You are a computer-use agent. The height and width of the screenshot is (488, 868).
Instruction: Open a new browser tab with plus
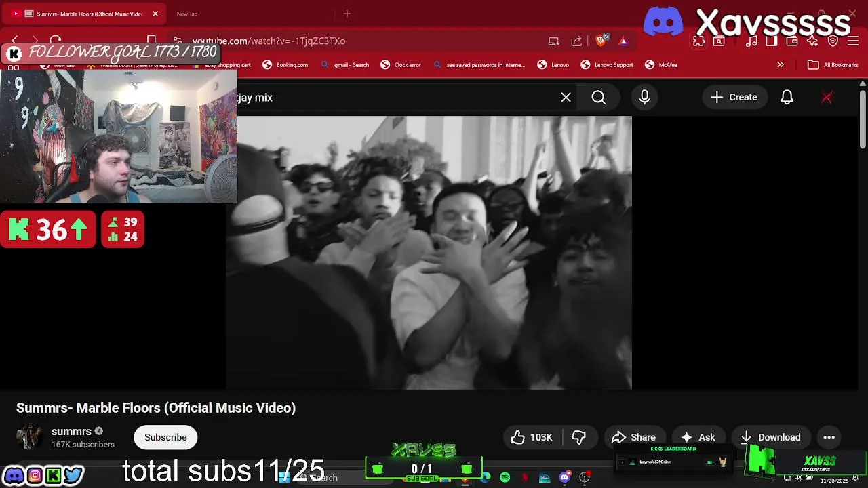click(347, 14)
